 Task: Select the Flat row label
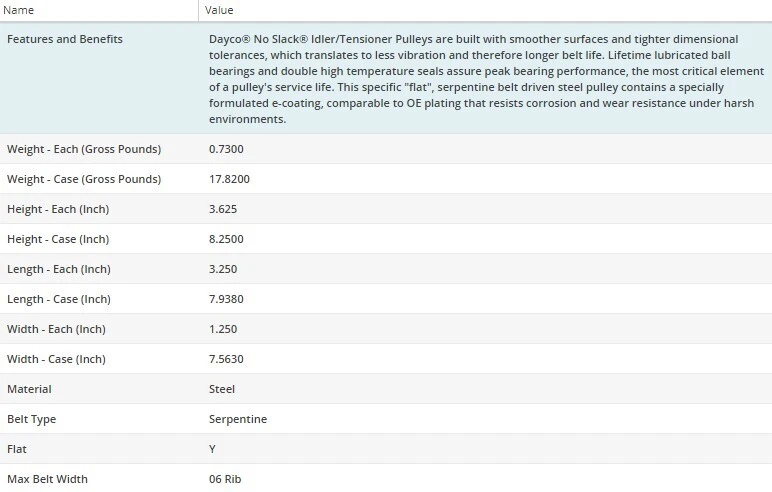[17, 449]
